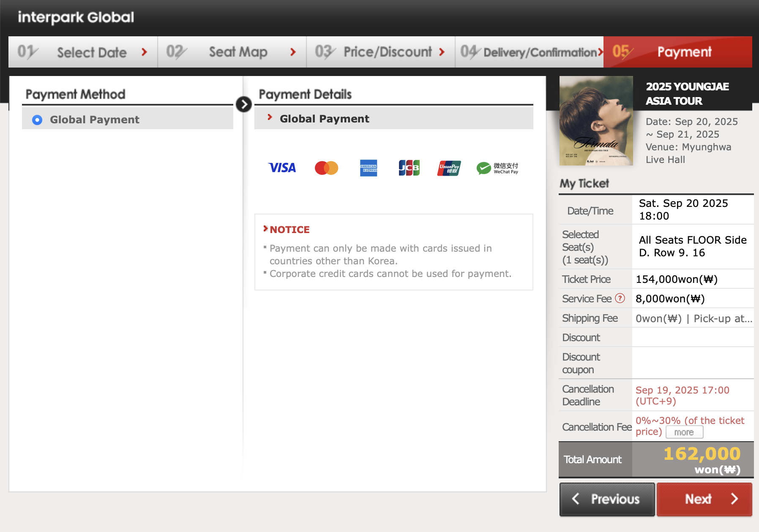Open the Service Fee help question mark

point(620,298)
